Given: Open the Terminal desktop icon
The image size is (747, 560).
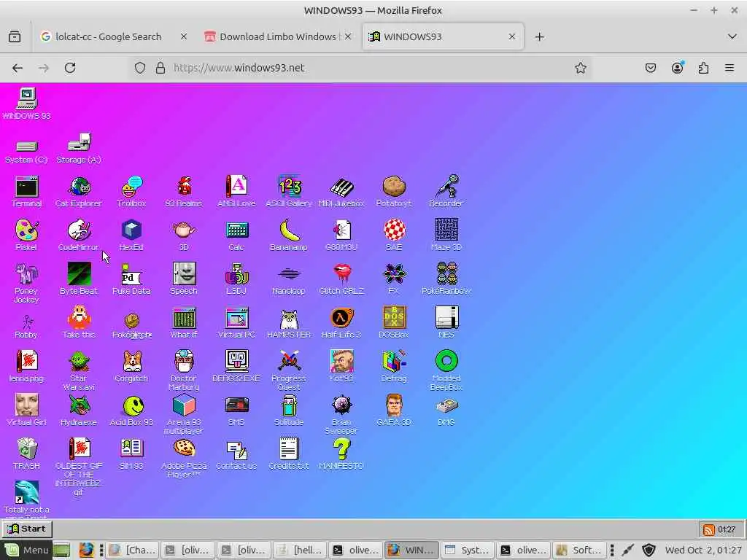Looking at the screenshot, I should pos(26,192).
